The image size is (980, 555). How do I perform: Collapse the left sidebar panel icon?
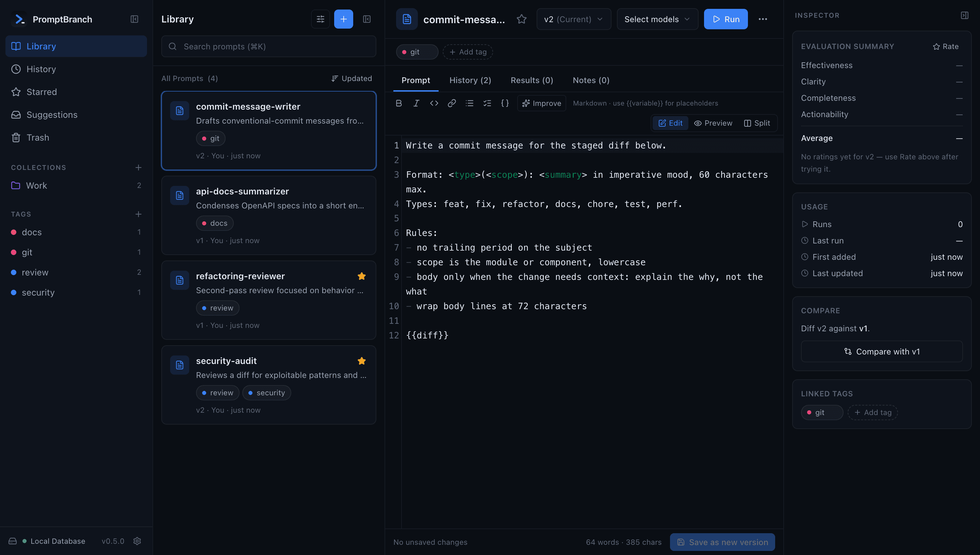click(134, 19)
